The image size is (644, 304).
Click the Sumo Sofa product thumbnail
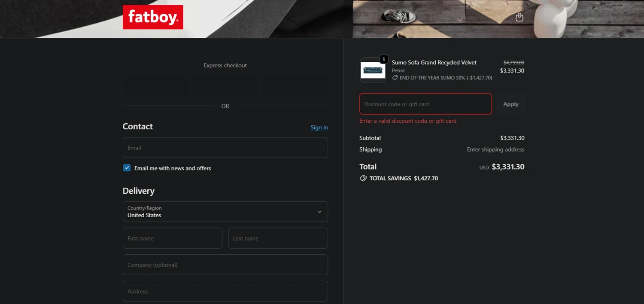(373, 70)
